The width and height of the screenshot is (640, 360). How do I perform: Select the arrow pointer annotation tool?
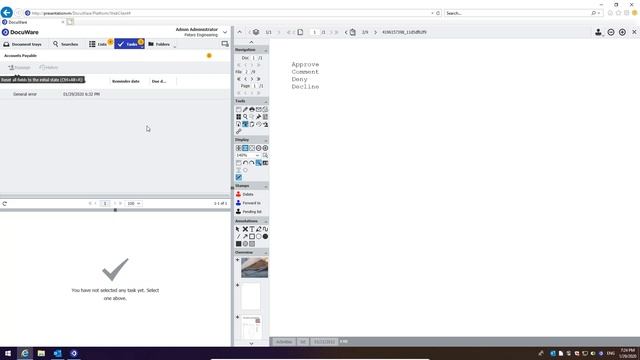tap(238, 229)
